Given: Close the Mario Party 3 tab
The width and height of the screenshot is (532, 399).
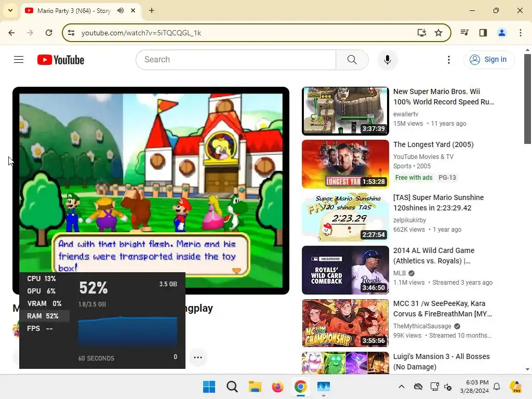Looking at the screenshot, I should (x=133, y=10).
